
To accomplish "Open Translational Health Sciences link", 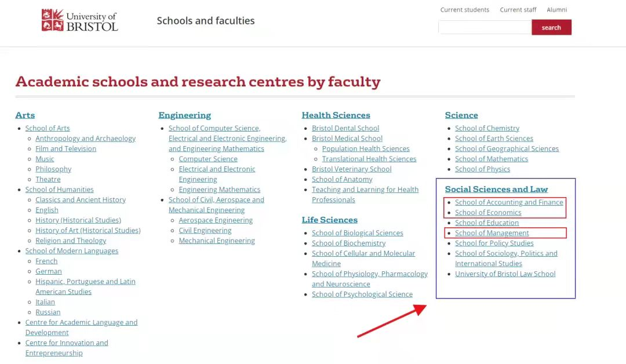I will tap(369, 159).
